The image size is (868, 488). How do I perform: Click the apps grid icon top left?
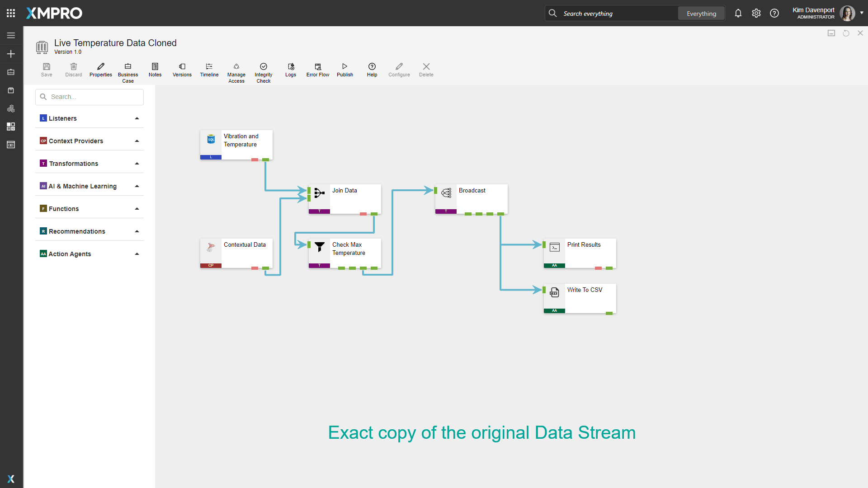tap(11, 13)
